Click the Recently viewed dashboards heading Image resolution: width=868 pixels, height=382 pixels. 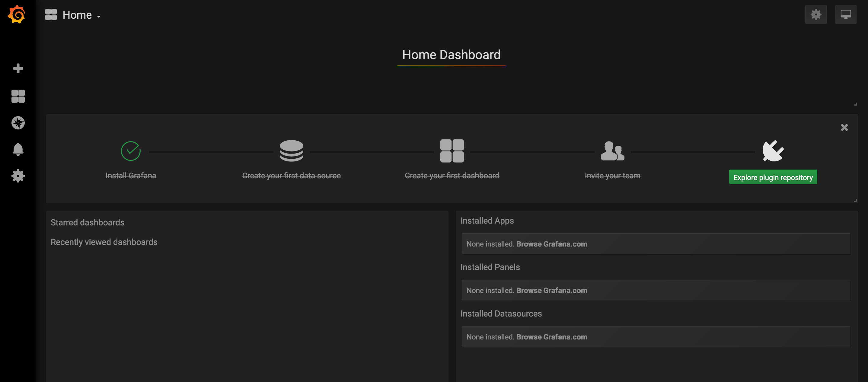104,242
